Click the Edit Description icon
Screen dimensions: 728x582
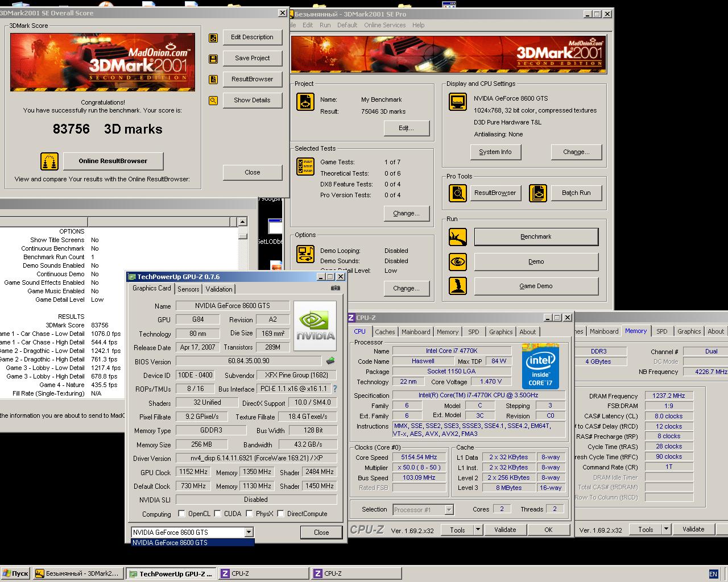click(213, 38)
